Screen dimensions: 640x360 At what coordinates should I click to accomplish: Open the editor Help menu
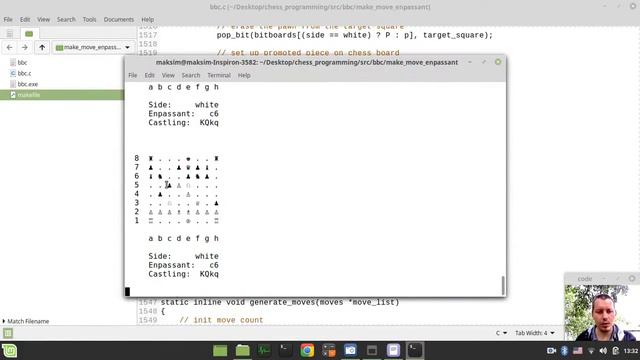(x=147, y=20)
